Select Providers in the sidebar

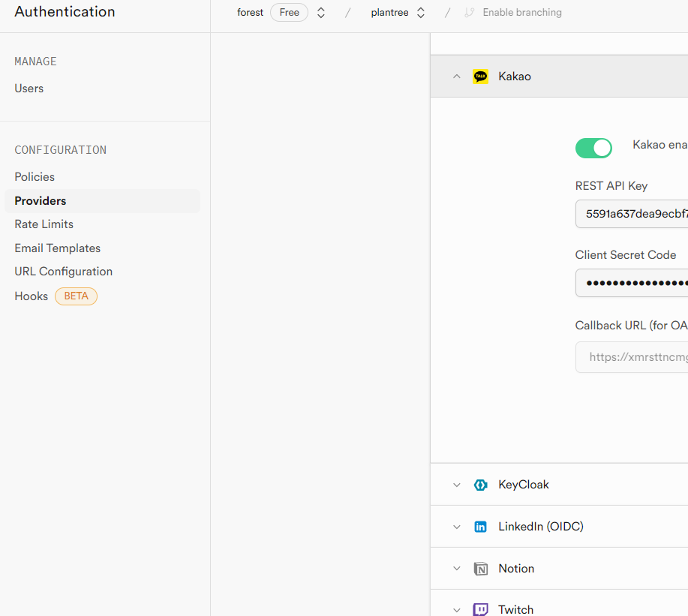(102, 201)
